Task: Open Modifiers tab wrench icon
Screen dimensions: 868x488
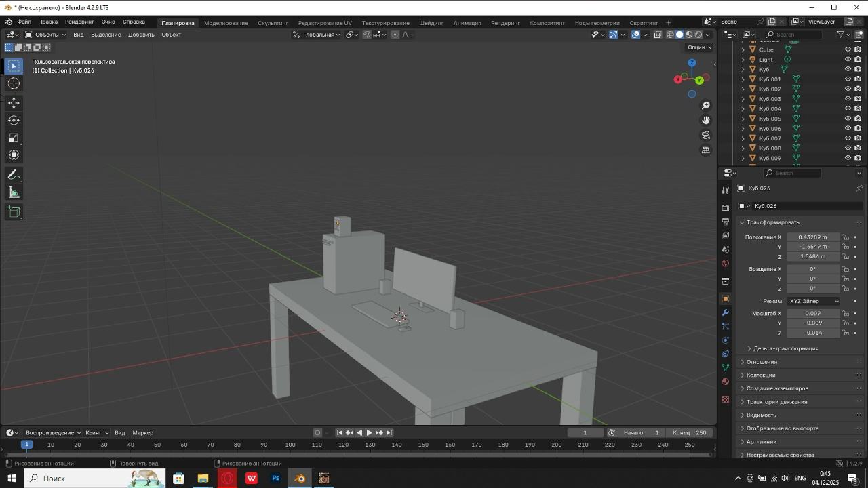Action: [x=726, y=312]
